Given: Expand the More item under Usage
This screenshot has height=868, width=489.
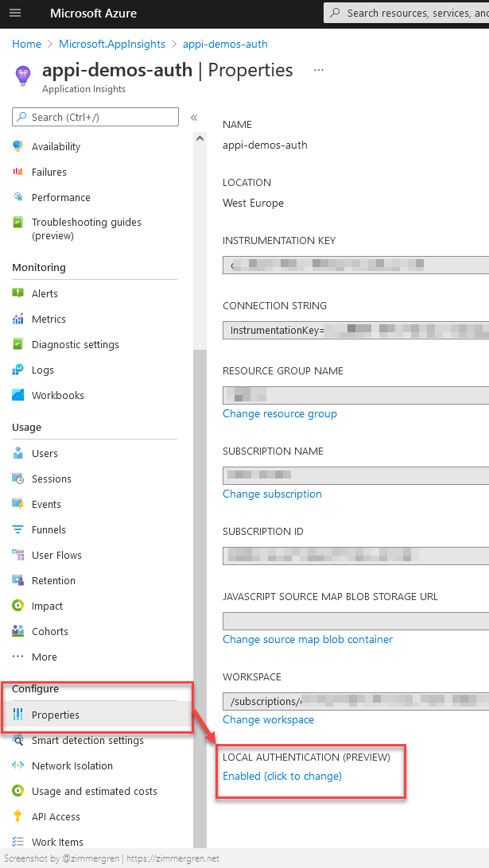Looking at the screenshot, I should tap(43, 657).
